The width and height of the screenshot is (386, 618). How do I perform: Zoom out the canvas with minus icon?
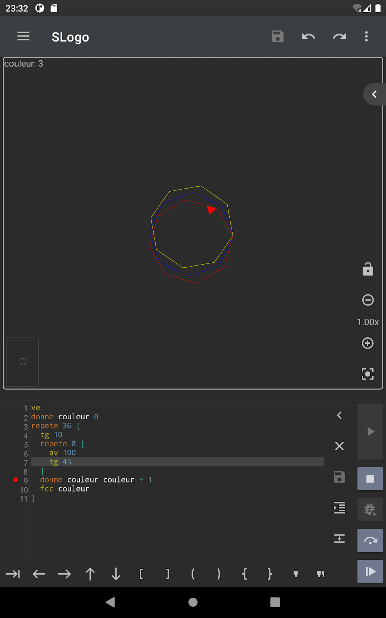pos(367,300)
